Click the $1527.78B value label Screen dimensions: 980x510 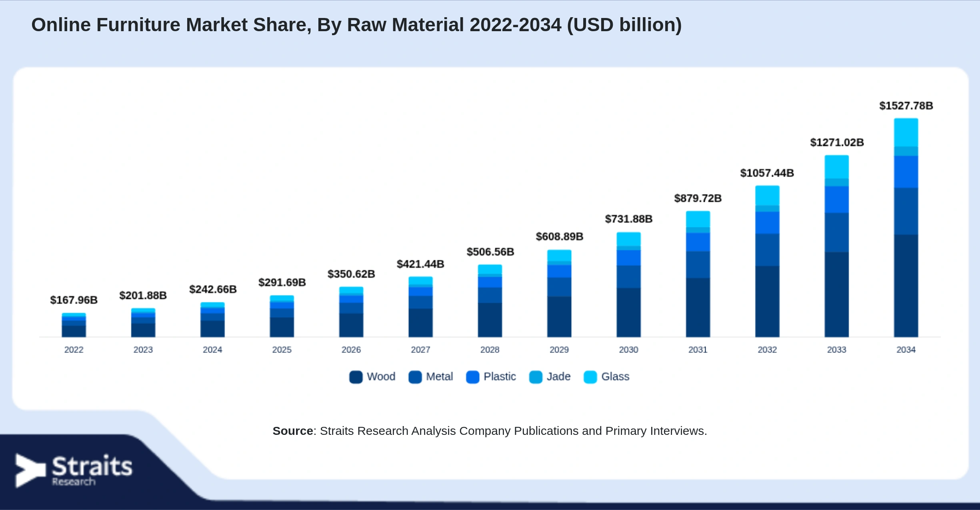(x=906, y=106)
